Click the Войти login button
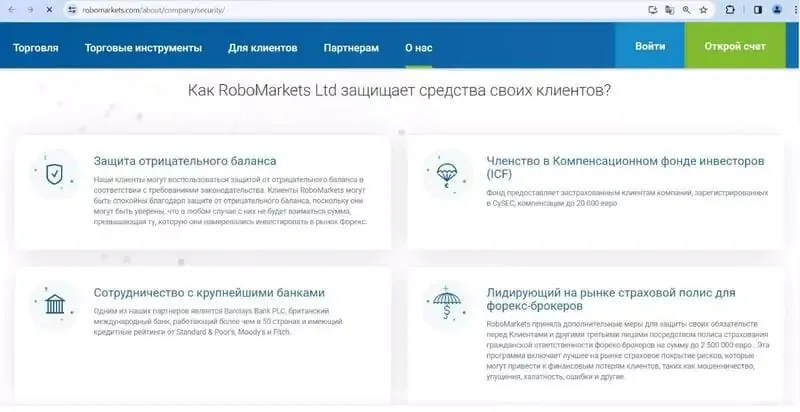The width and height of the screenshot is (800, 412). [x=650, y=46]
